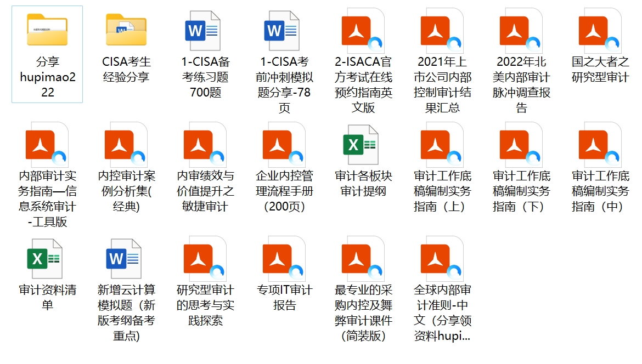Screen dimensions: 642x364
Task: Click the file name 2-ISACA官方考试在线预约指南英文版
Action: pyautogui.click(x=364, y=84)
